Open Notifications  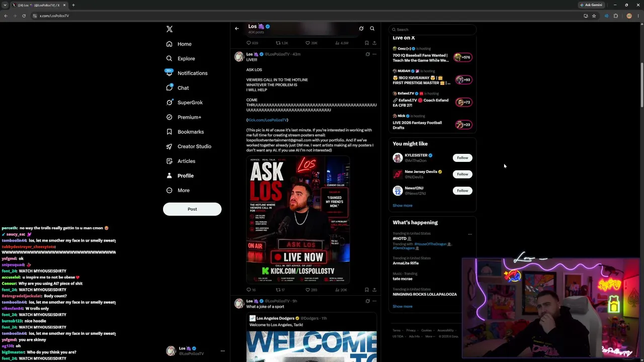(x=187, y=73)
